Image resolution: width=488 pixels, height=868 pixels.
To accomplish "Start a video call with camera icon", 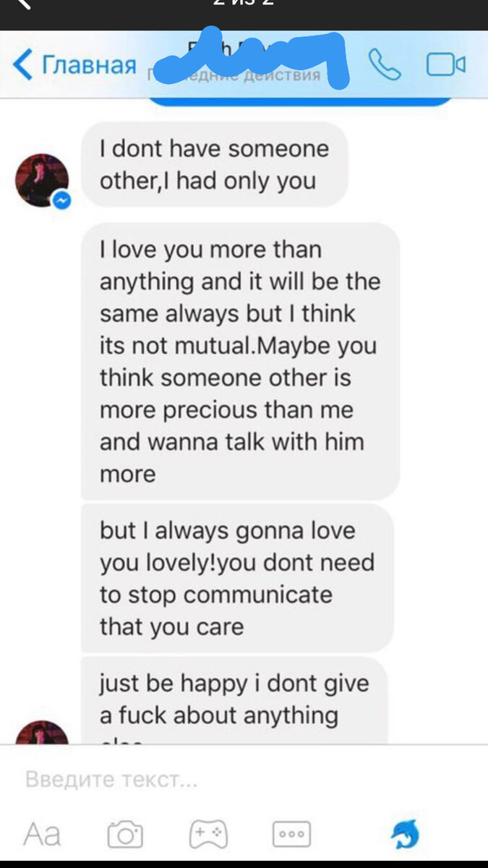I will coord(445,65).
